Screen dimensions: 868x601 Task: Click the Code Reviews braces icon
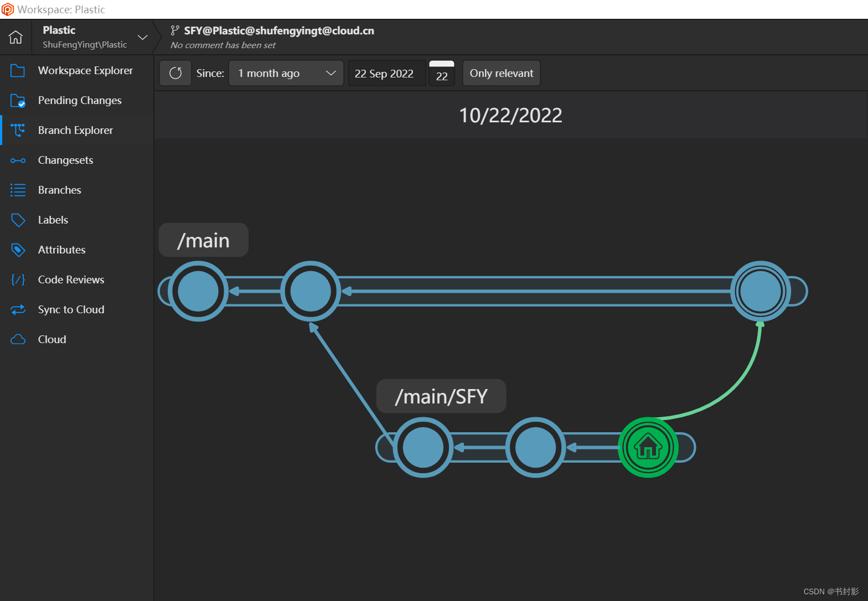18,280
